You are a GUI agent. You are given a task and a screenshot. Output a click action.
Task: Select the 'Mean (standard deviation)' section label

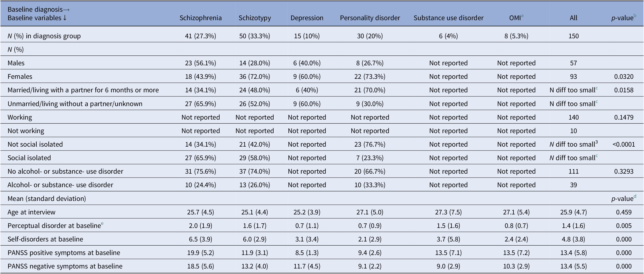(47, 199)
